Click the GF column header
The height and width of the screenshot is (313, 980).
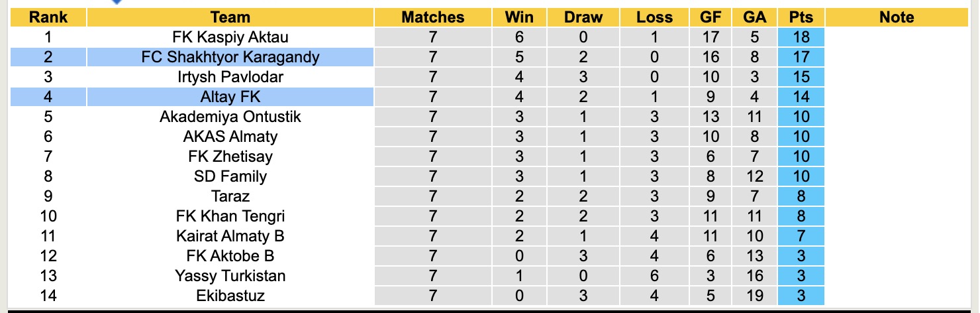[710, 18]
